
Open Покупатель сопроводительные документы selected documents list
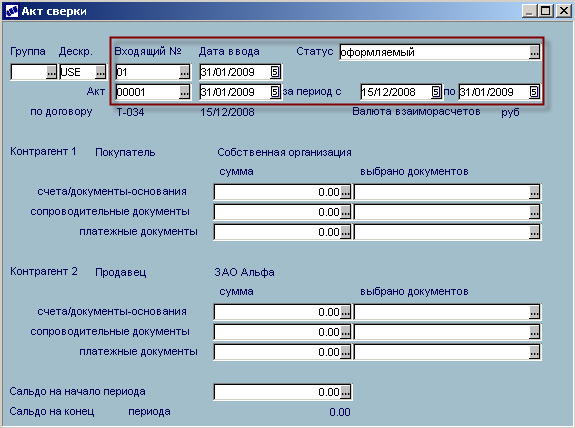point(535,212)
